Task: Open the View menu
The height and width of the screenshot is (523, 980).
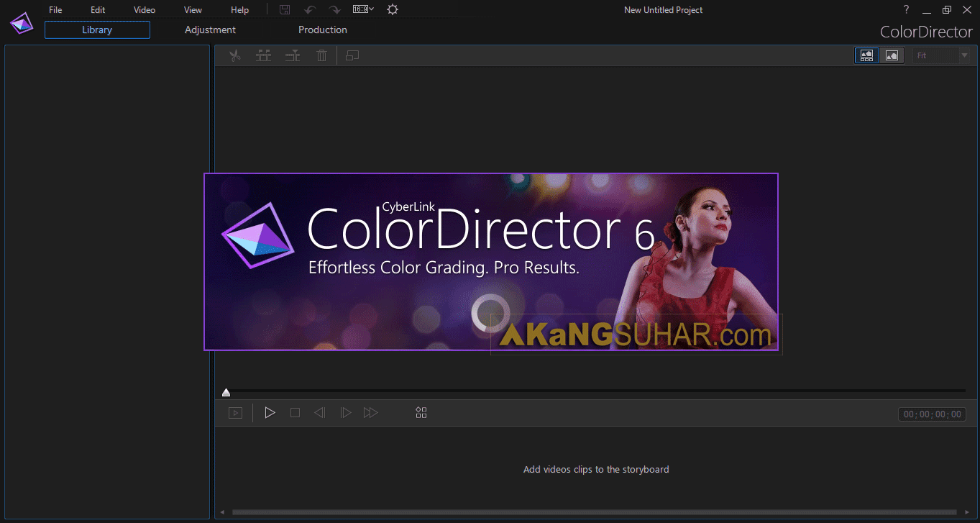Action: pyautogui.click(x=193, y=10)
